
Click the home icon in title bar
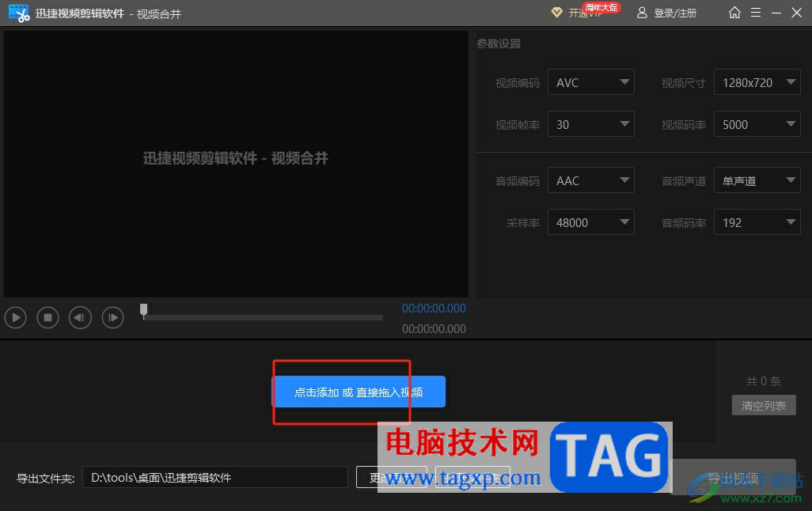pos(734,13)
